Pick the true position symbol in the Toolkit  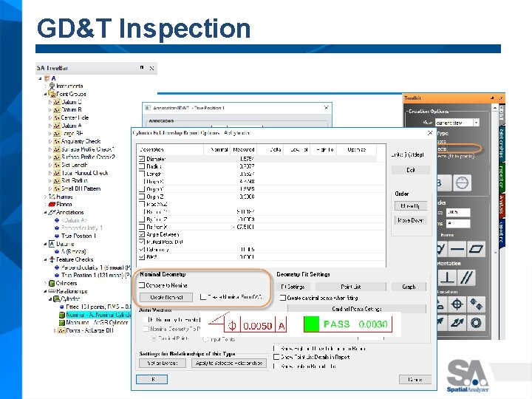coord(457,304)
